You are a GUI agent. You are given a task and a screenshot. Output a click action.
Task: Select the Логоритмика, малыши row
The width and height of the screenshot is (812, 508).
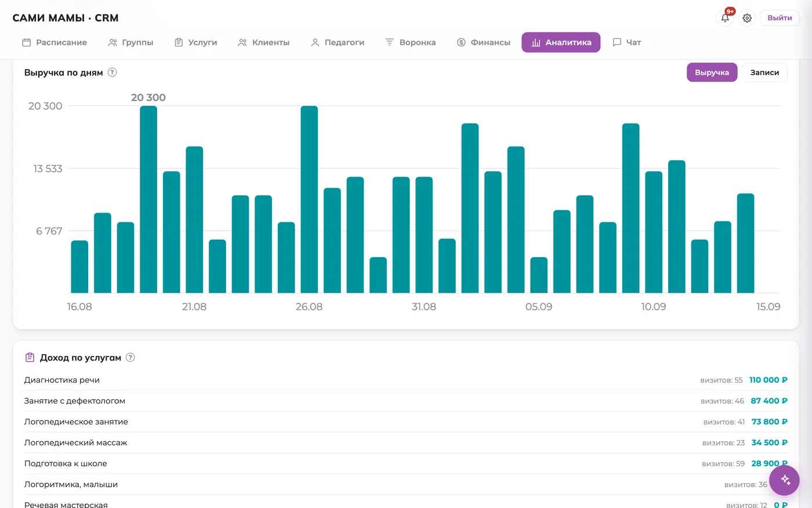406,485
